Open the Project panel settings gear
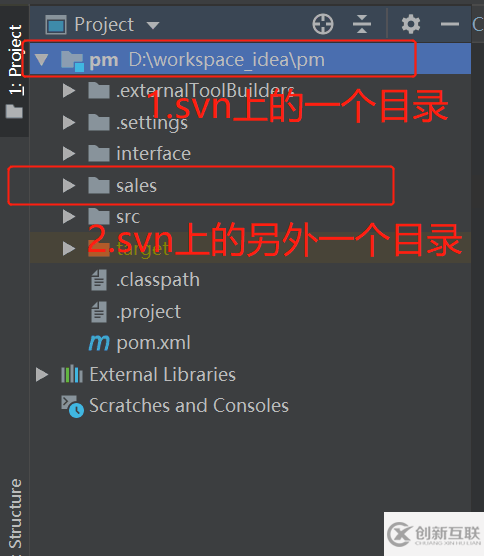Screen dimensions: 484x556 pos(411,24)
